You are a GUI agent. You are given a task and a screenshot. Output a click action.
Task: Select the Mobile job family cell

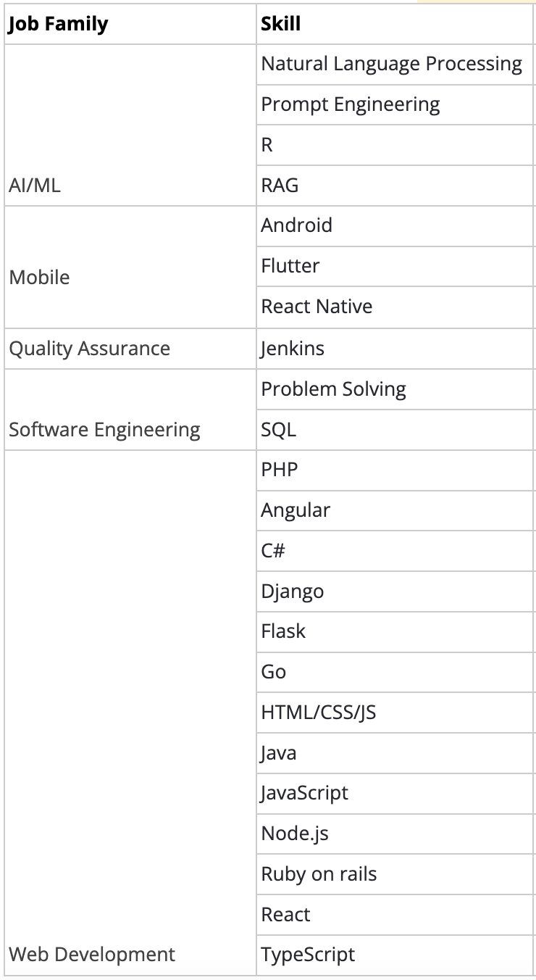click(40, 278)
